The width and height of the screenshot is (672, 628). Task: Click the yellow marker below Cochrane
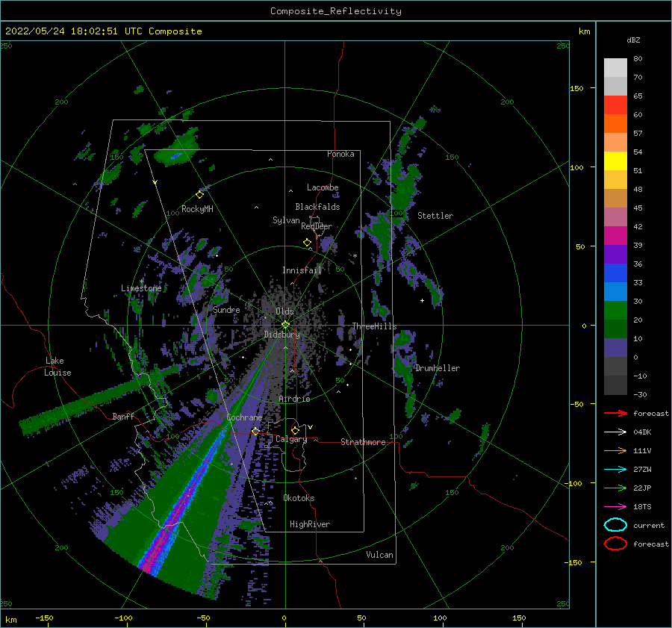pos(255,431)
